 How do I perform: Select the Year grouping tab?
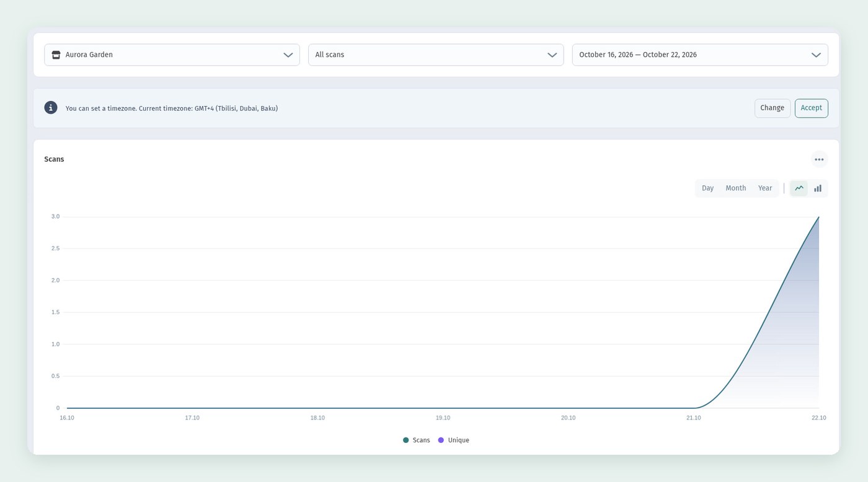coord(765,188)
